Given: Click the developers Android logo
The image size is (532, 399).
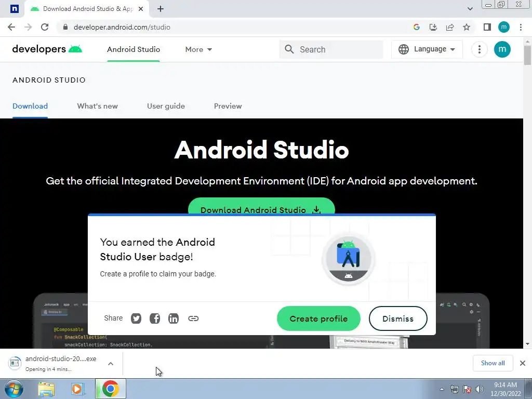Looking at the screenshot, I should pyautogui.click(x=47, y=49).
